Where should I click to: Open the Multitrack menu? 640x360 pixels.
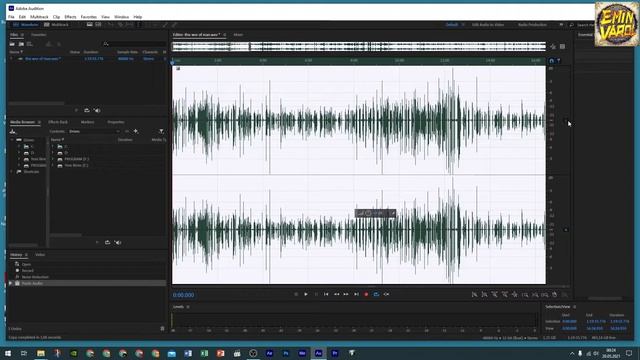39,17
